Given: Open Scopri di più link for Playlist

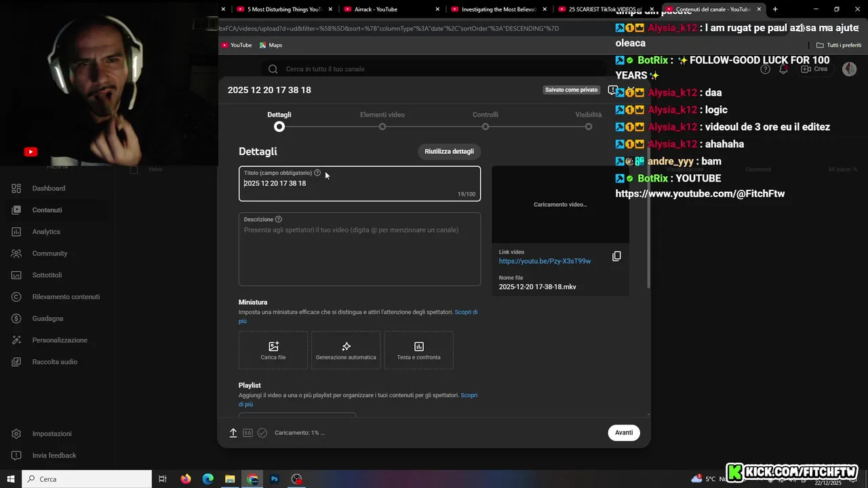Looking at the screenshot, I should click(x=469, y=395).
